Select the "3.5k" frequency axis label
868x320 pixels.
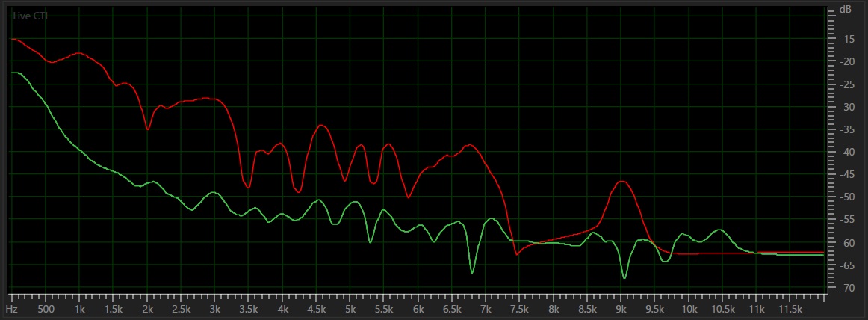(249, 309)
